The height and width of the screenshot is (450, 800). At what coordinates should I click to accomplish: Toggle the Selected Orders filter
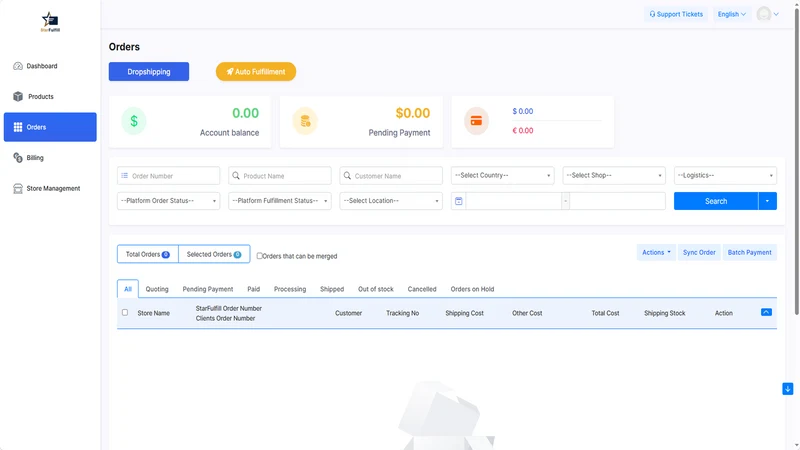point(214,254)
